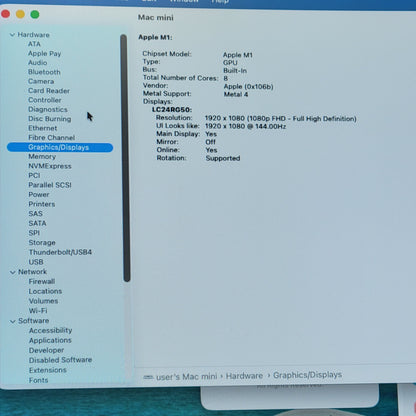The height and width of the screenshot is (416, 416).
Task: Open the PCI entry
Action: coord(34,175)
